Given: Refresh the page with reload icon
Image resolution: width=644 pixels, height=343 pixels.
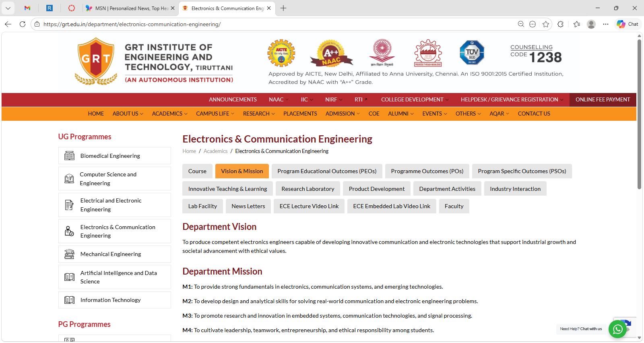Looking at the screenshot, I should pyautogui.click(x=23, y=24).
